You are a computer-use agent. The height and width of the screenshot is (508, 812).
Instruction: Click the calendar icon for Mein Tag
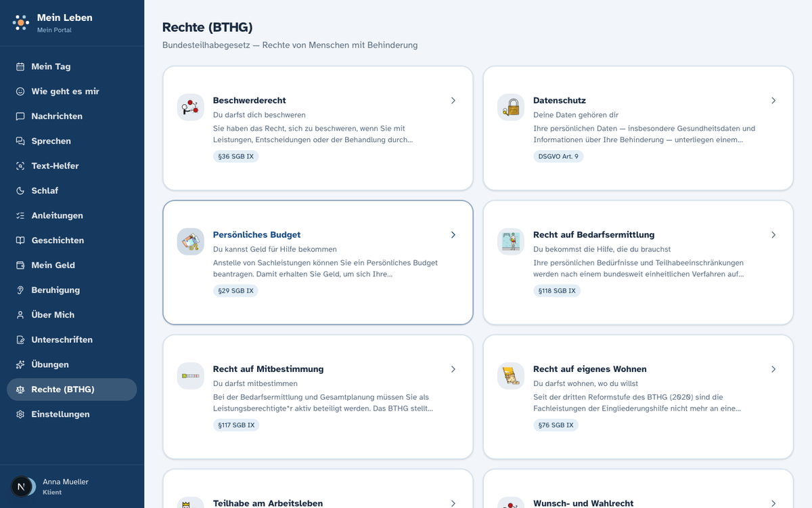[20, 66]
